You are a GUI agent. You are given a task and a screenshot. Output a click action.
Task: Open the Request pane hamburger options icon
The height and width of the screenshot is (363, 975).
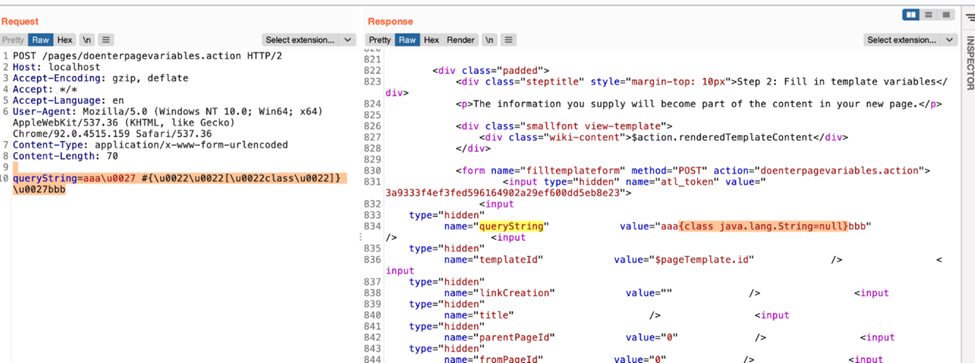105,40
